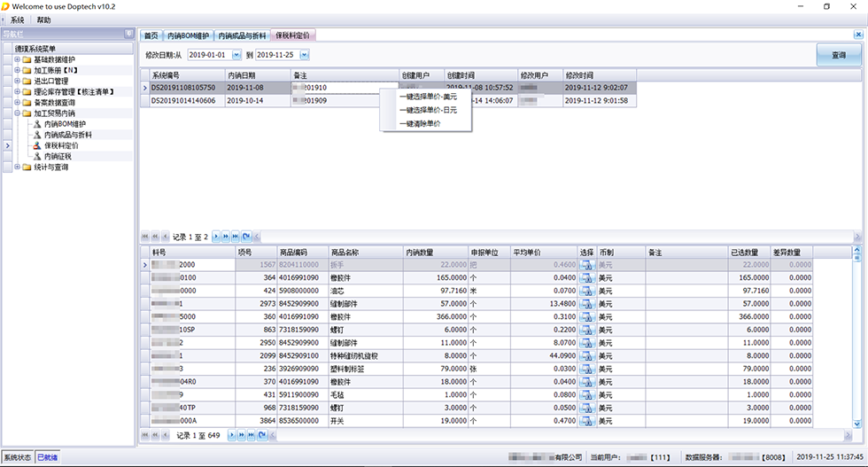The image size is (868, 467).
Task: Click the 选择 icon in the 拆手 row
Action: click(586, 265)
